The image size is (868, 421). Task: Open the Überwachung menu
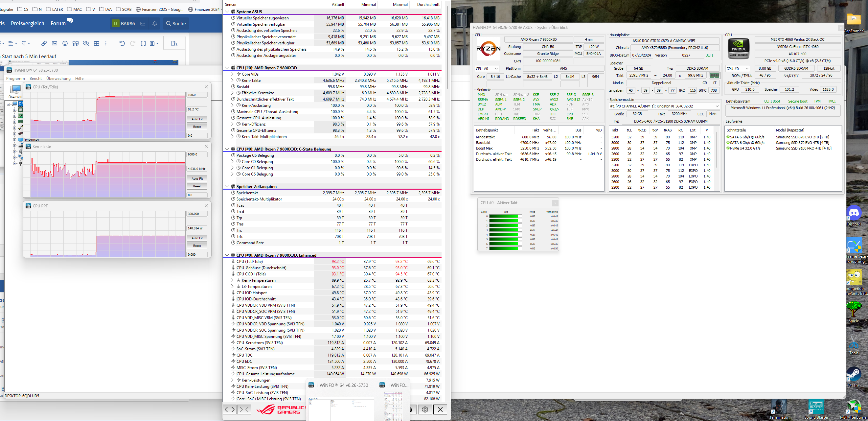pyautogui.click(x=58, y=79)
